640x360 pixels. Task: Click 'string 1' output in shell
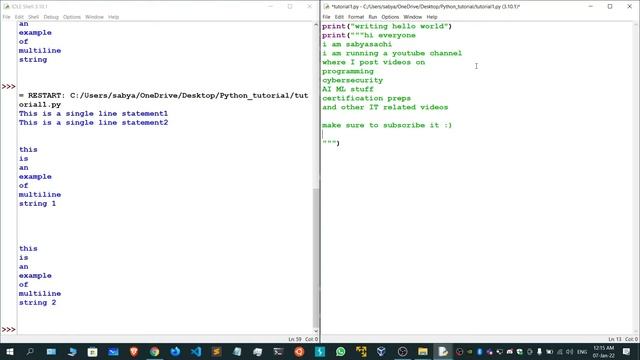[x=38, y=203]
